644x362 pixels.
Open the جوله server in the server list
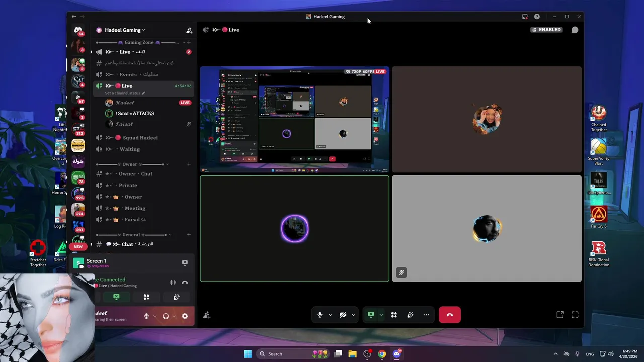pos(78,161)
